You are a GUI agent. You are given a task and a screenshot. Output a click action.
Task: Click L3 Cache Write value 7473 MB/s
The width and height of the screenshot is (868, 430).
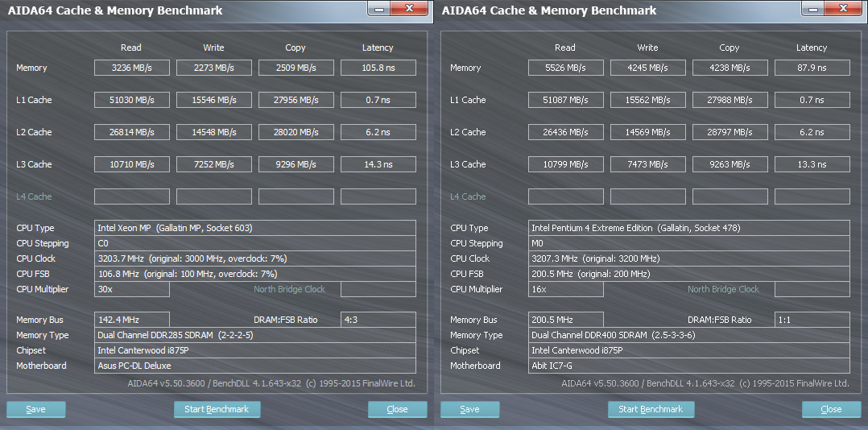click(648, 164)
